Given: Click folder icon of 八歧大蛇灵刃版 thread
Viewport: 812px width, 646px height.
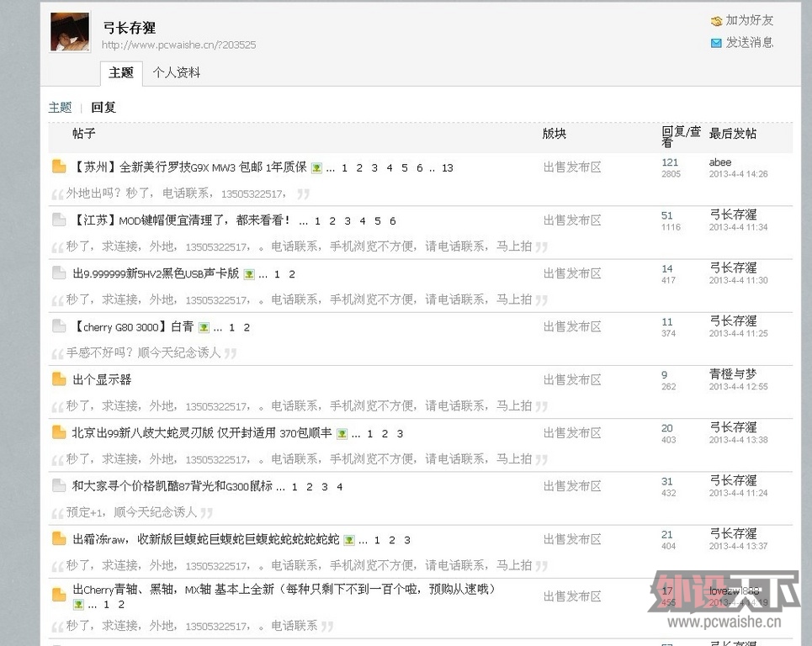Looking at the screenshot, I should click(59, 432).
